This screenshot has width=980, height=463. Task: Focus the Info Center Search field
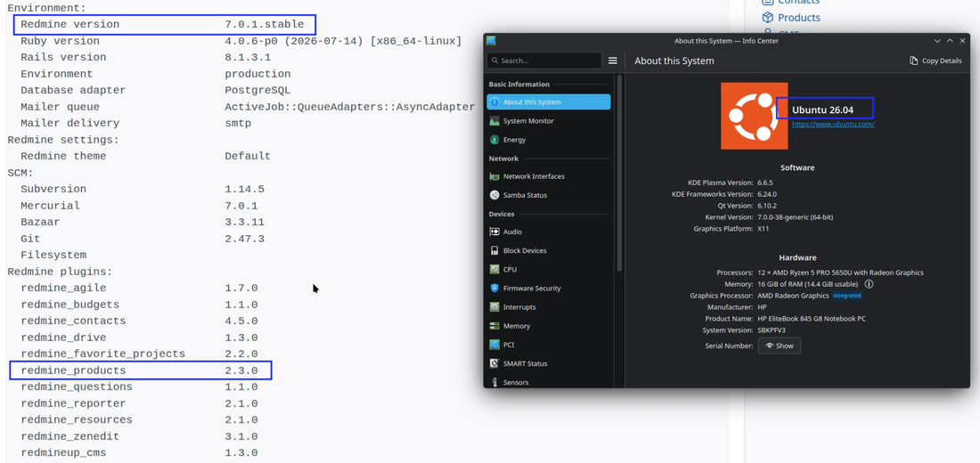pos(544,61)
